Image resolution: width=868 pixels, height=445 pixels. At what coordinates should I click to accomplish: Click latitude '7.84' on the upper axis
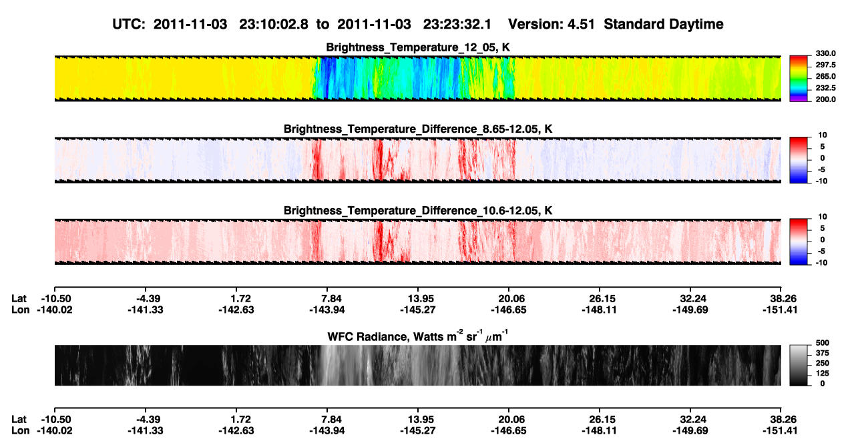tap(331, 299)
